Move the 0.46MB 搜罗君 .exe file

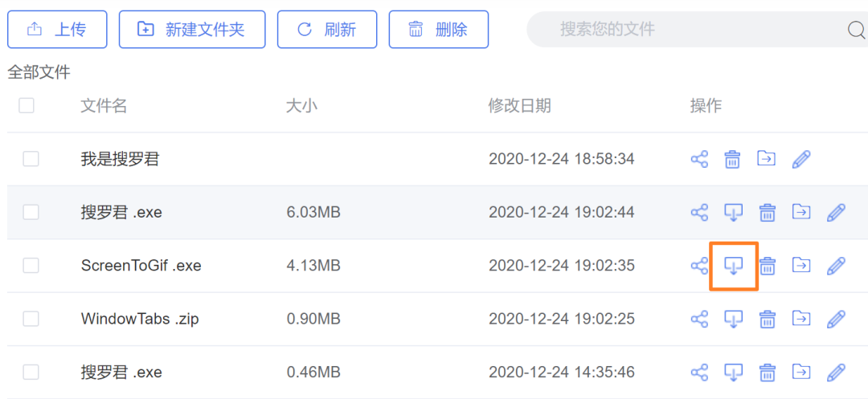pyautogui.click(x=801, y=372)
